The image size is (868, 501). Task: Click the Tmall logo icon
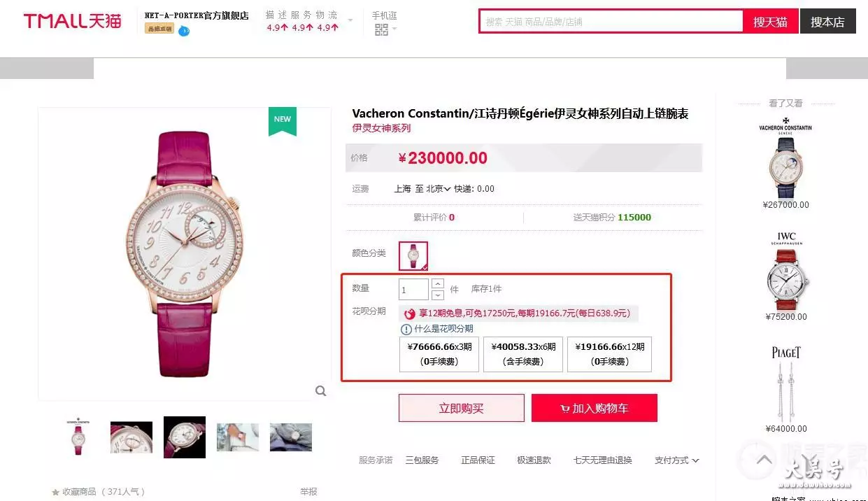coord(72,21)
